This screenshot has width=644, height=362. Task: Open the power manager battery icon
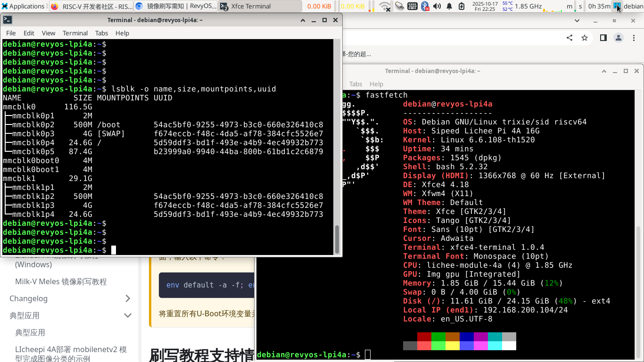[x=462, y=6]
